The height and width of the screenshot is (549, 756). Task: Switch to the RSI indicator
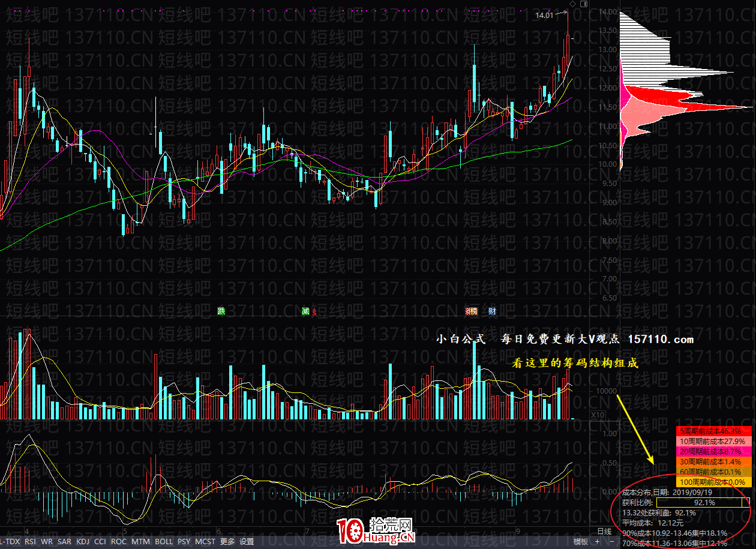click(30, 541)
